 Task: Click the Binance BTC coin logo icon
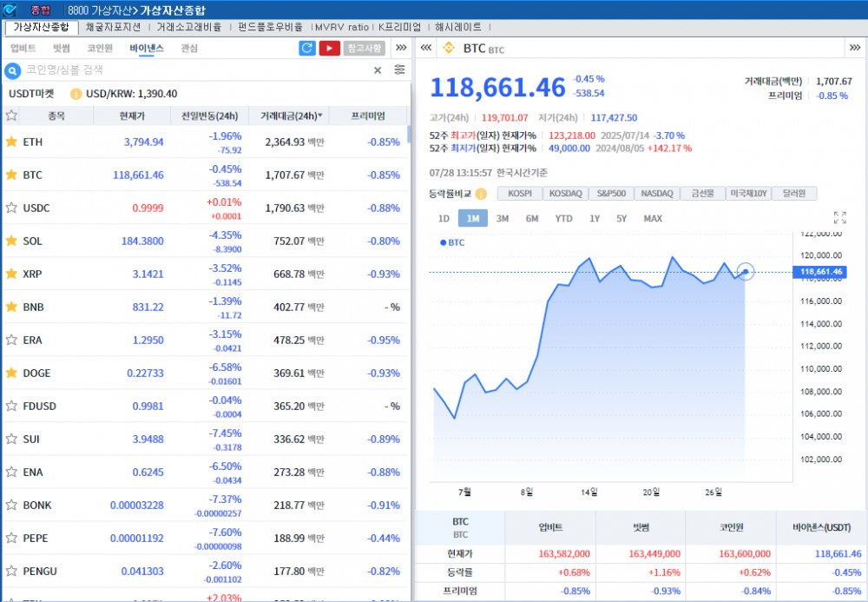tap(448, 49)
